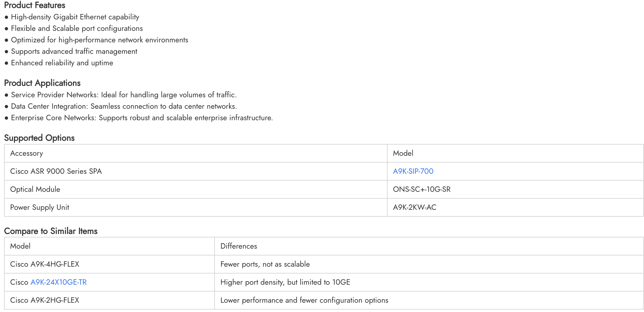Select the Power Supply Unit cell
Image resolution: width=644 pixels, height=312 pixels.
click(40, 207)
